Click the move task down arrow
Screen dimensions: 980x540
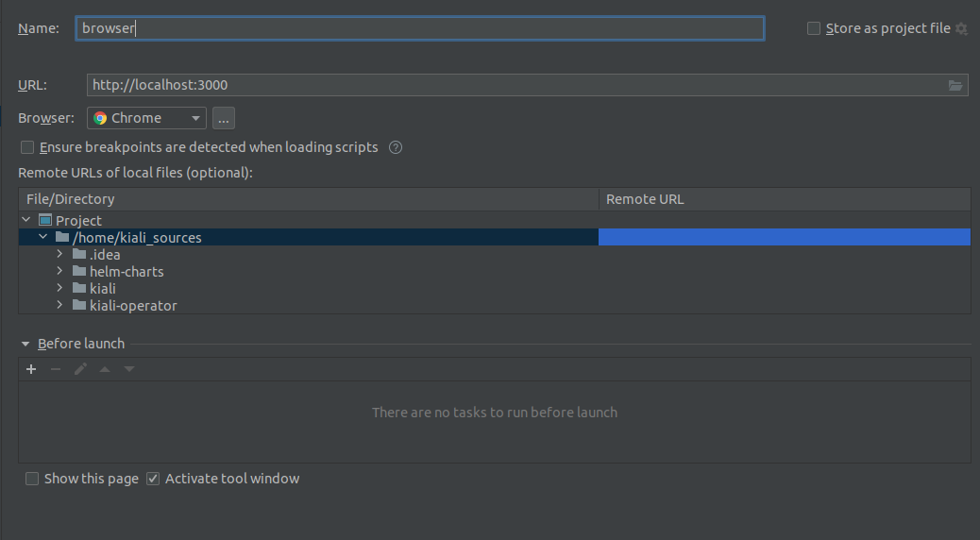(x=129, y=369)
